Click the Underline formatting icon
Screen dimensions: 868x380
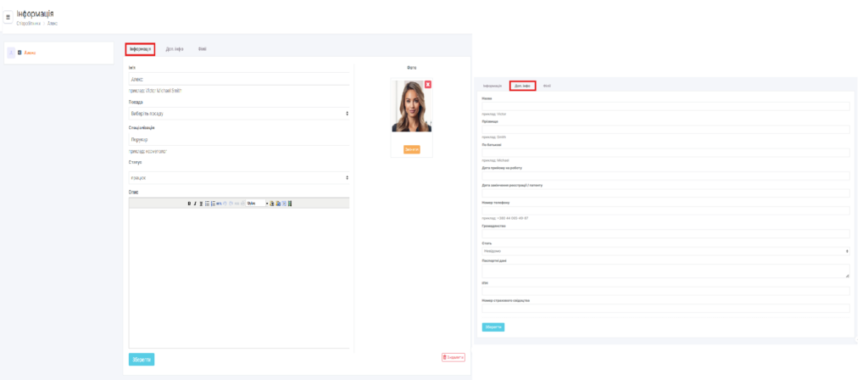click(201, 204)
